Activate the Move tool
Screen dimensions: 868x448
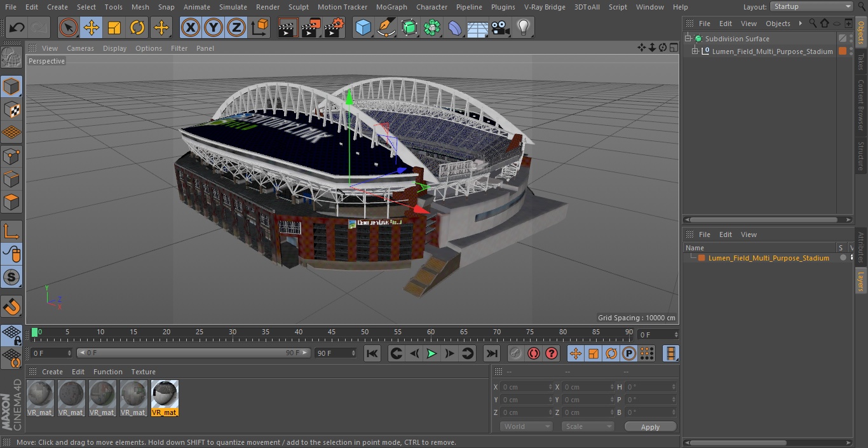click(92, 27)
